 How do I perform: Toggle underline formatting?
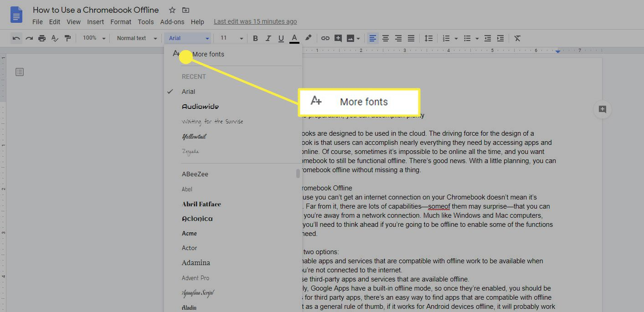click(x=281, y=38)
